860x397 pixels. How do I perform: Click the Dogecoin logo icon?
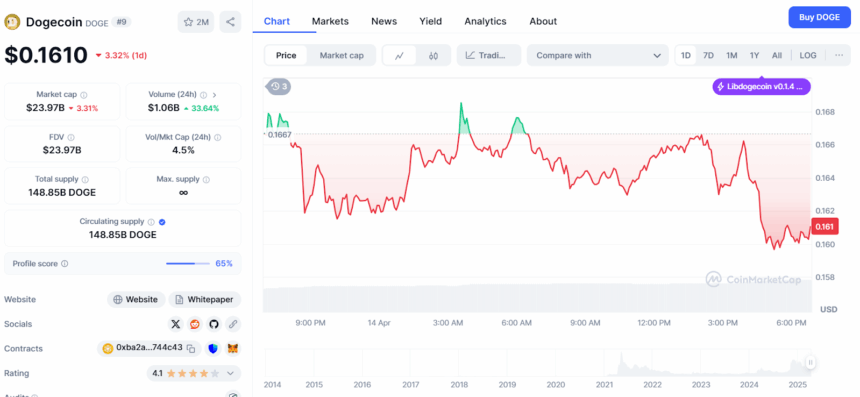(13, 22)
